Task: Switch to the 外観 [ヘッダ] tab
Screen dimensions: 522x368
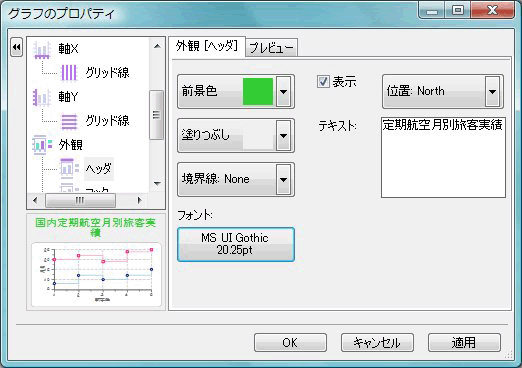Action: pos(207,46)
